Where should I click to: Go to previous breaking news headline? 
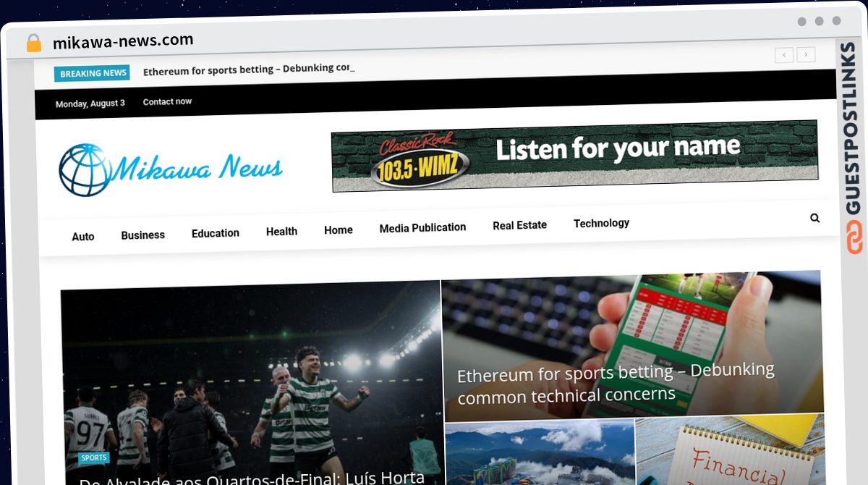pos(784,54)
